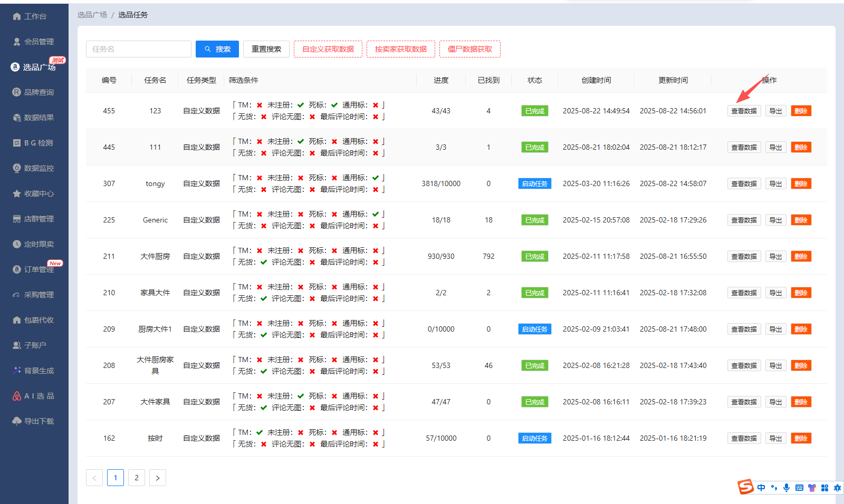Click the shop icon beside 店群管理
The image size is (844, 504).
[x=17, y=219]
